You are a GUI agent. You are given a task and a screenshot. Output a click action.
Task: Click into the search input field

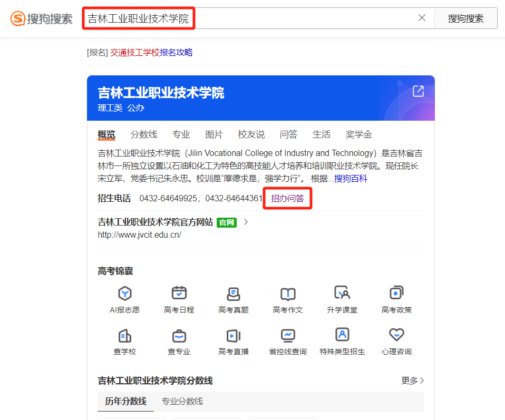coord(300,18)
